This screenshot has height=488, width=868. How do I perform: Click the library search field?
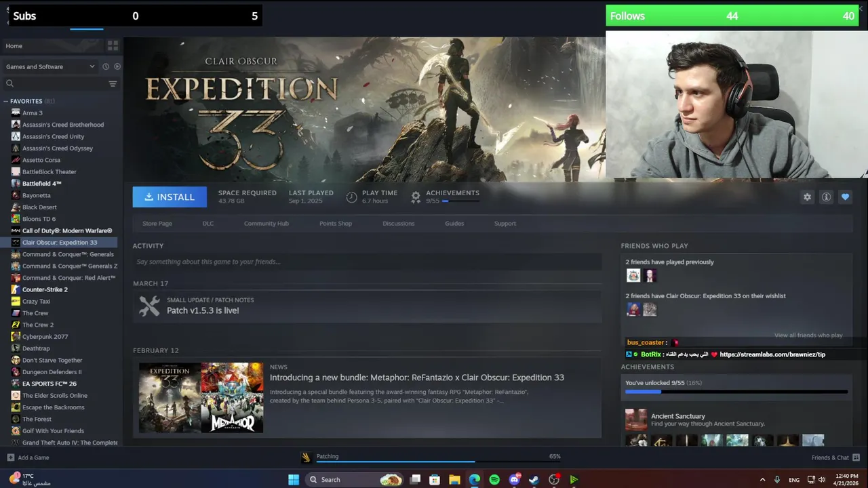click(x=54, y=83)
